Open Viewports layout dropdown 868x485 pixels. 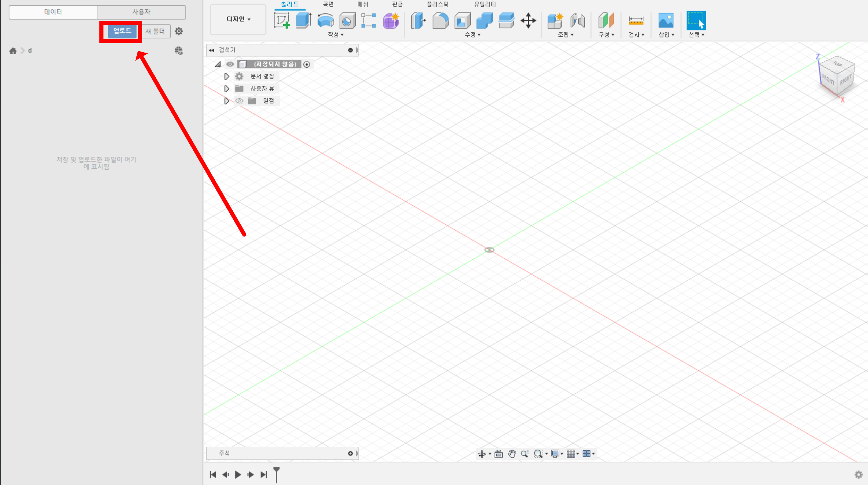589,454
